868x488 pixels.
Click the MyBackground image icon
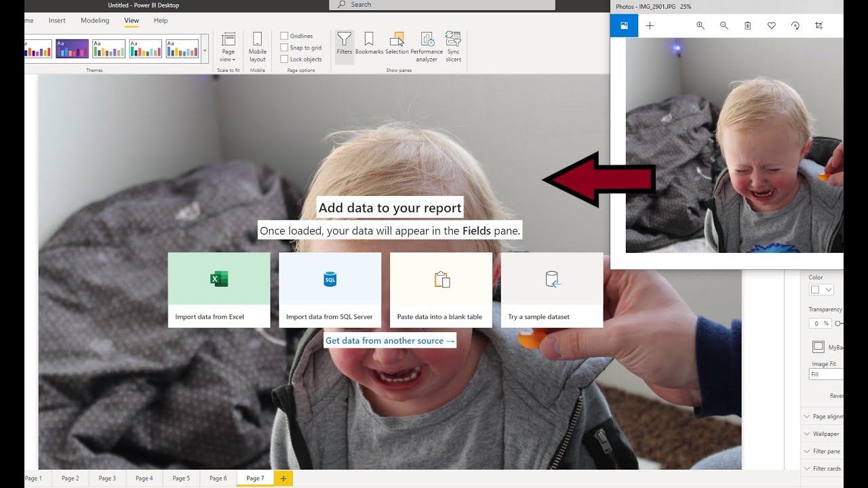(818, 346)
